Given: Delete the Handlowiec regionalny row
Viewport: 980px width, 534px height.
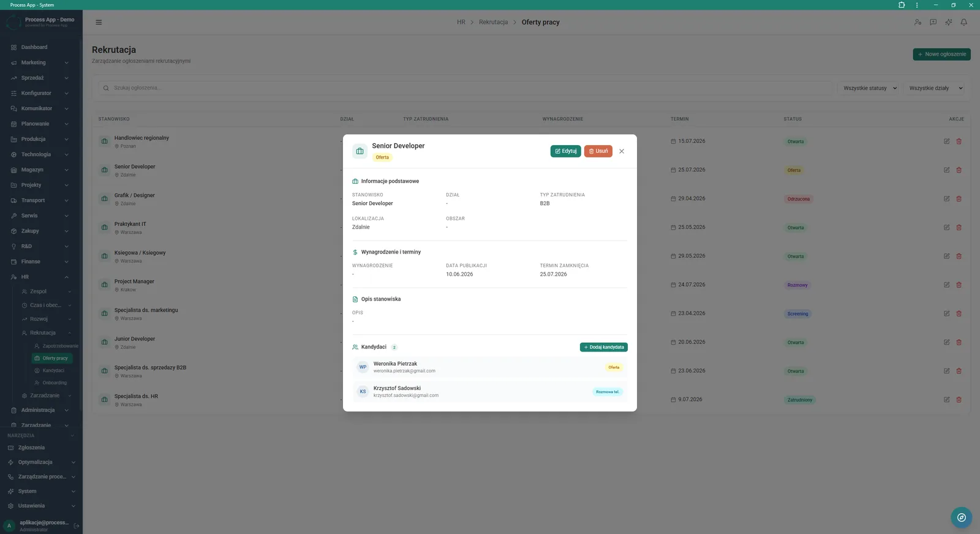Looking at the screenshot, I should pyautogui.click(x=959, y=141).
